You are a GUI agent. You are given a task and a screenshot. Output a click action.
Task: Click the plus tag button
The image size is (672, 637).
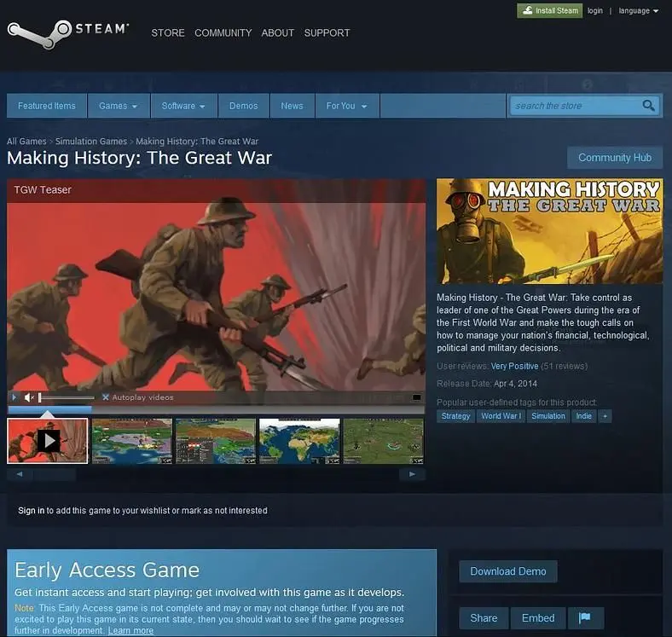[x=605, y=416]
